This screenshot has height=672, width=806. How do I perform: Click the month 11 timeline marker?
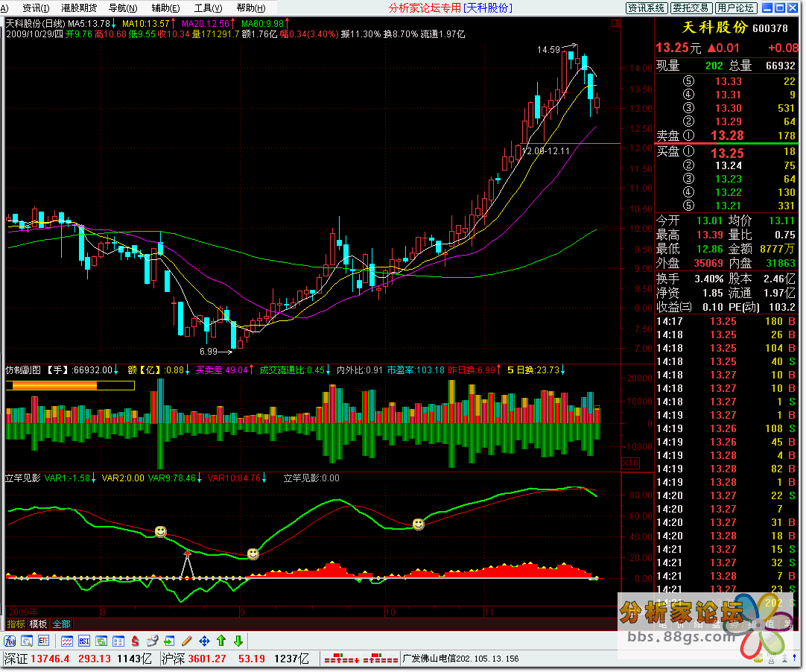click(x=489, y=612)
